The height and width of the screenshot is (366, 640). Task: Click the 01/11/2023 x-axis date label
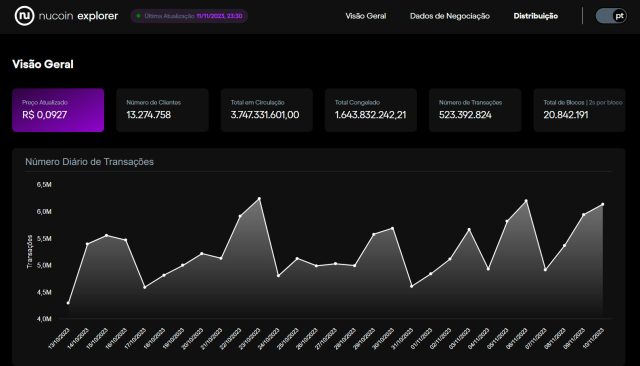tap(422, 338)
